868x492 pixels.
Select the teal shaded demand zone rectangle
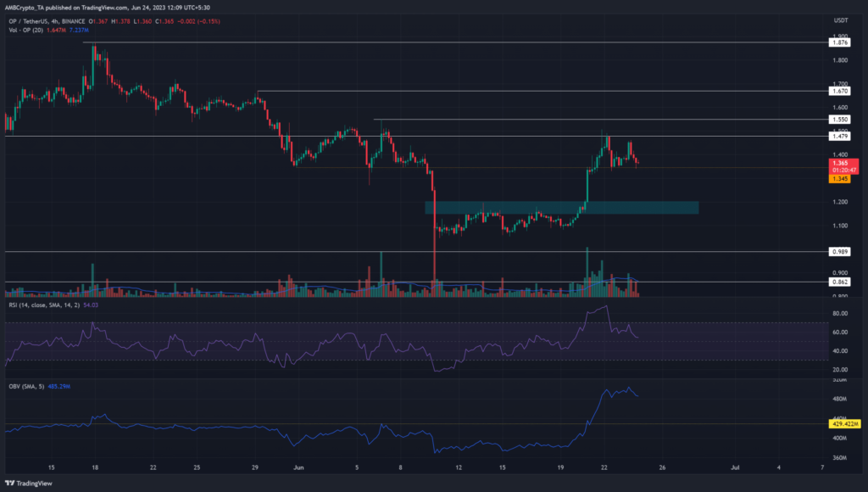click(561, 207)
